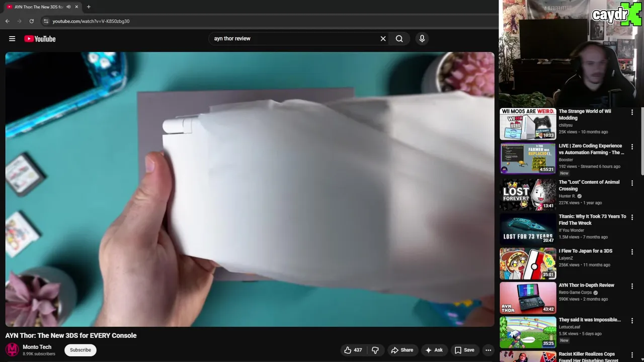Image resolution: width=644 pixels, height=362 pixels.
Task: Open AYN Thor 43:42 review thumbnail
Action: click(x=527, y=298)
